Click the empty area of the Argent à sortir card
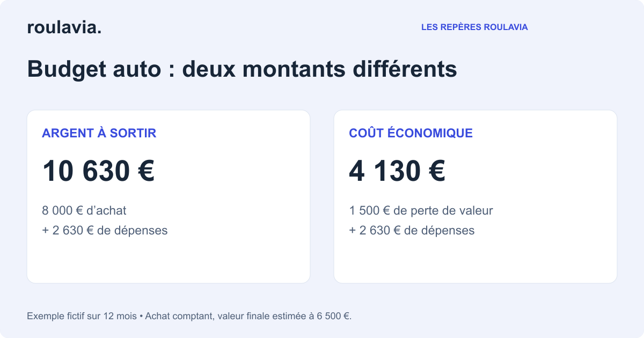The image size is (644, 338). click(169, 260)
